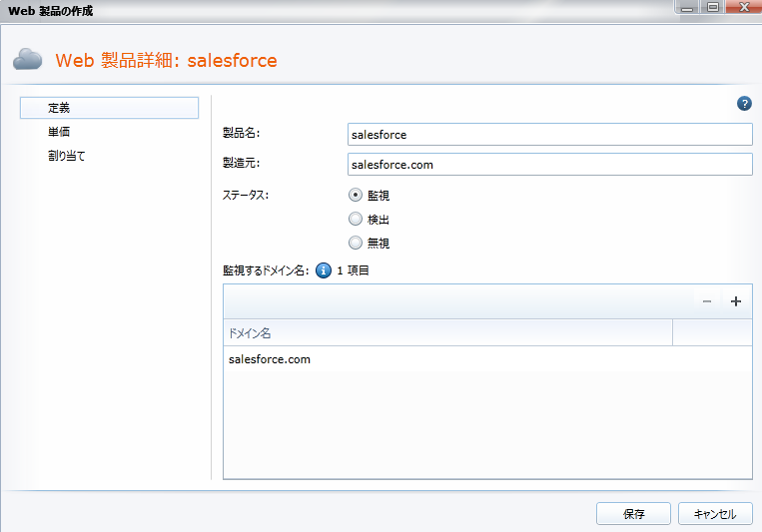Set status to 無視
Screen dimensions: 762x532
tap(356, 243)
